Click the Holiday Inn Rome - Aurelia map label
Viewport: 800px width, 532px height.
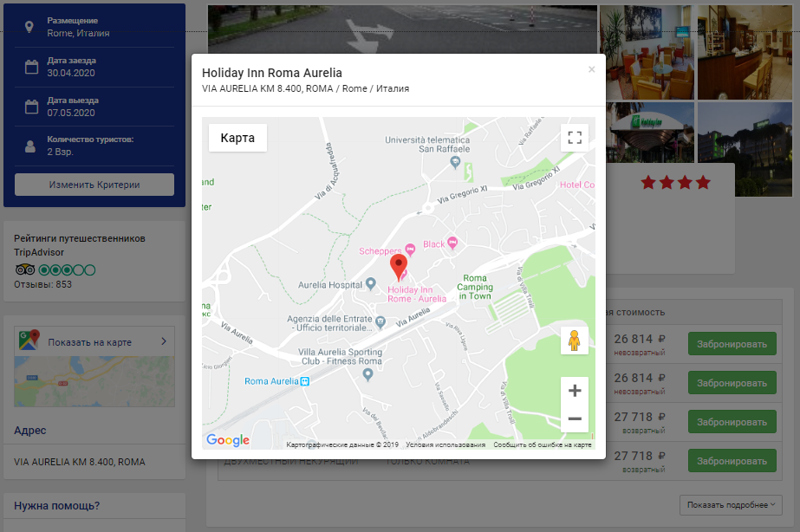[x=417, y=295]
